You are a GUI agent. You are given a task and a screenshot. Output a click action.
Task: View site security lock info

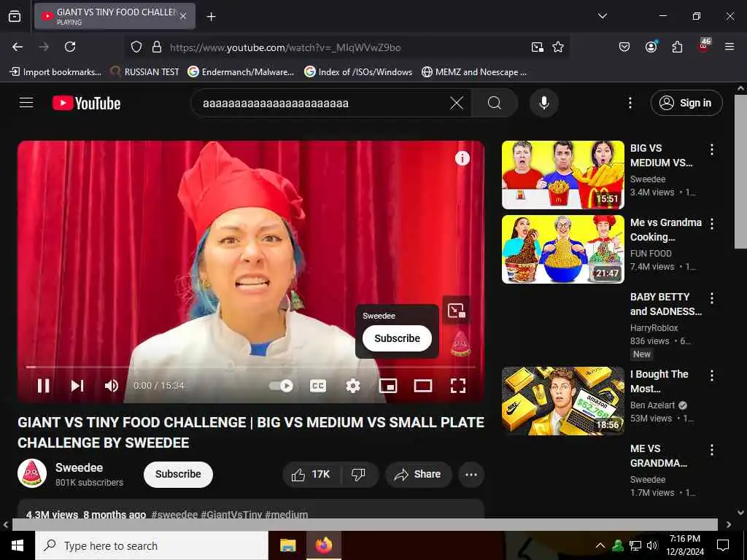click(x=156, y=47)
